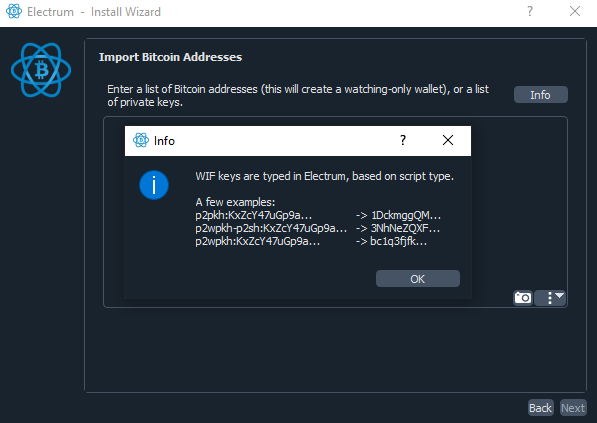Click the Electrum icon in Install Wizard title bar
This screenshot has width=597, height=423.
coord(14,11)
